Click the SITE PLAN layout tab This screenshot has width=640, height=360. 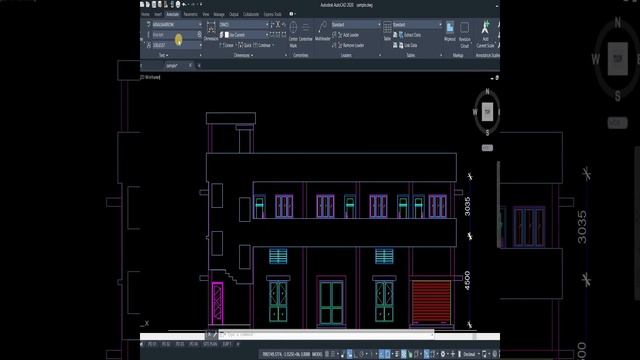point(210,344)
